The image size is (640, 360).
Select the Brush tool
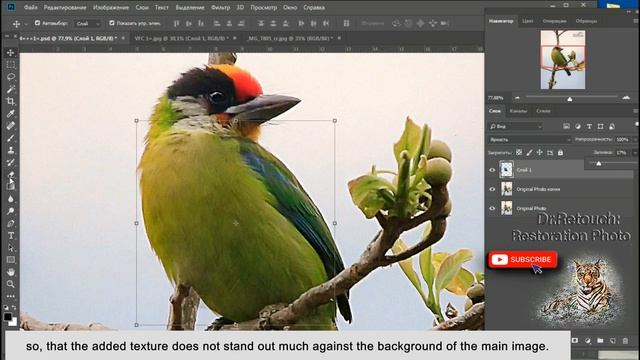11,138
